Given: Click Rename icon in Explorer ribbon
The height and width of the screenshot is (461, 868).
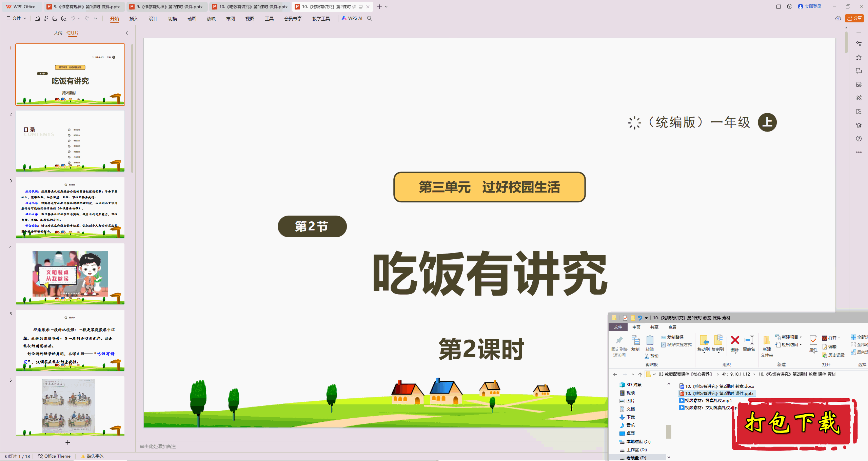Looking at the screenshot, I should (x=749, y=340).
